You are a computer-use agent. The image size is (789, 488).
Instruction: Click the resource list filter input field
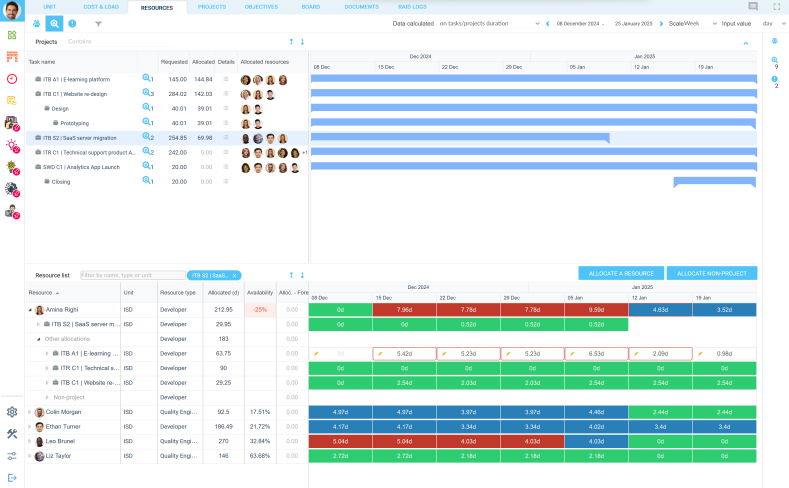131,274
